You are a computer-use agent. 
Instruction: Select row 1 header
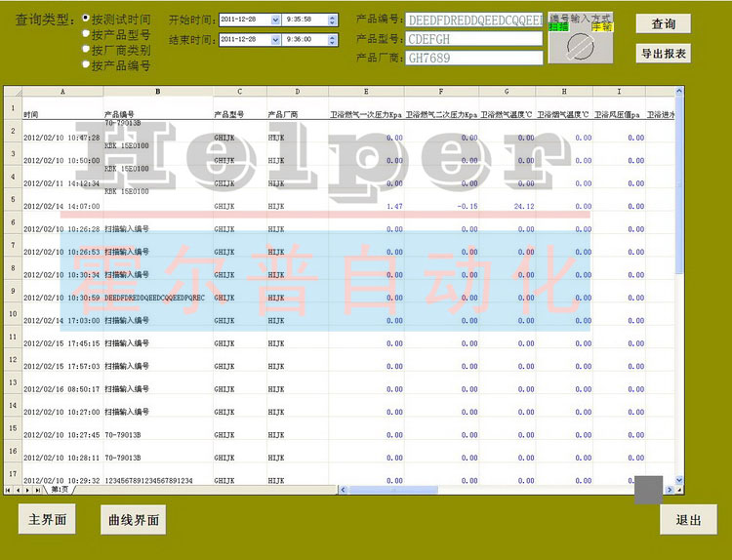coord(13,108)
